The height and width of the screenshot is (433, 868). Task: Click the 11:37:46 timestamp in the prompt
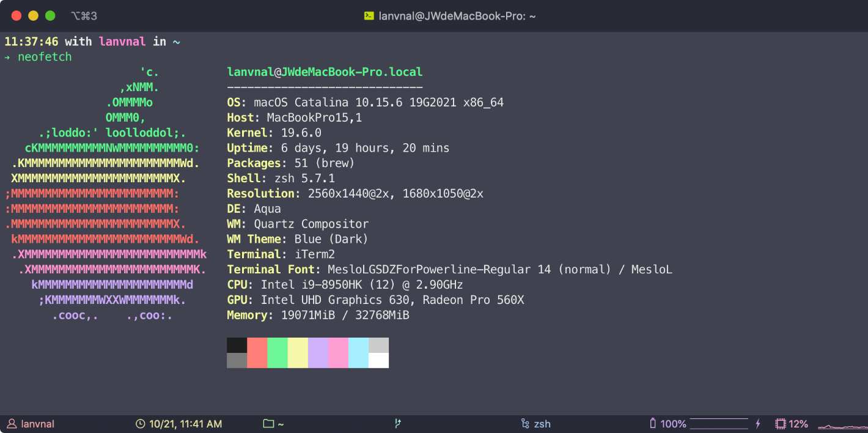click(31, 42)
